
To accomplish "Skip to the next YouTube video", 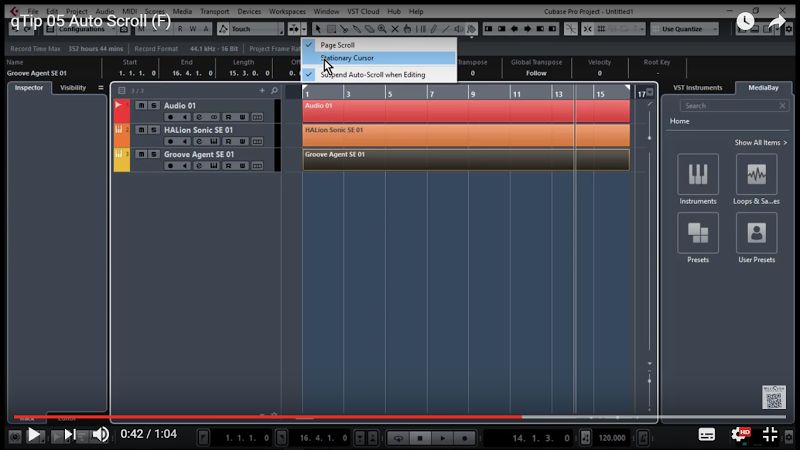I will tap(69, 435).
